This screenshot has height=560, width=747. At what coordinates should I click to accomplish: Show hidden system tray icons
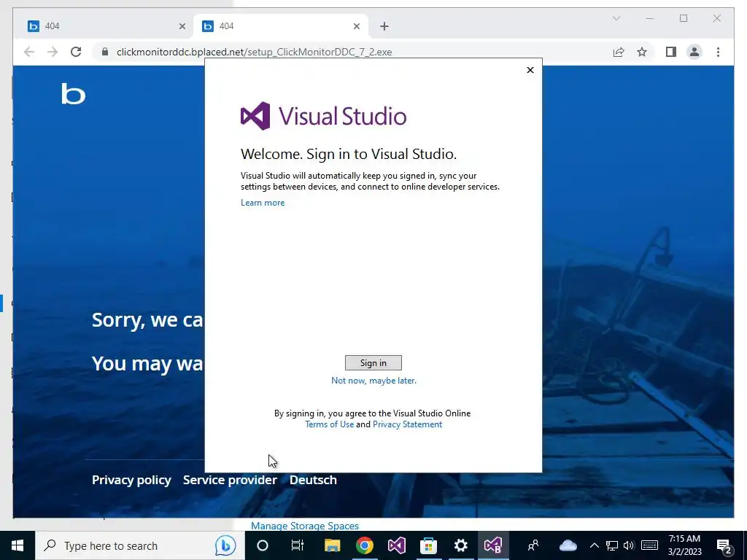coord(594,545)
